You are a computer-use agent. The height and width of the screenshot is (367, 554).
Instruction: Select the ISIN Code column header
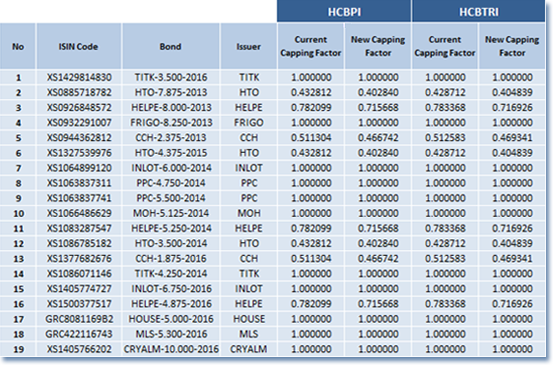tap(78, 46)
